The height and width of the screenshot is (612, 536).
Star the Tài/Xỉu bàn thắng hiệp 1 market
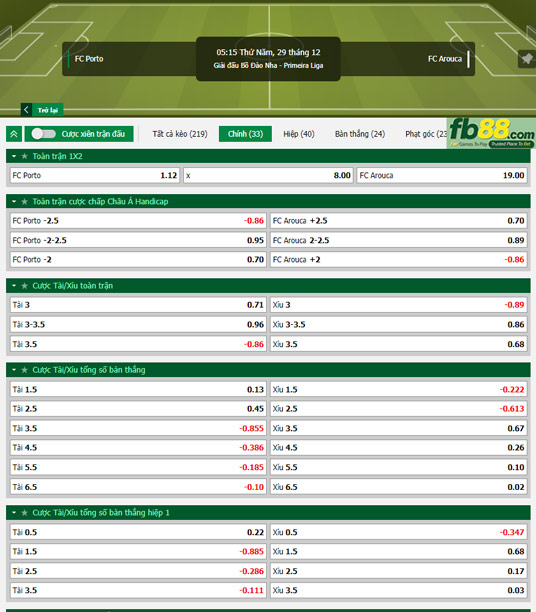[24, 513]
